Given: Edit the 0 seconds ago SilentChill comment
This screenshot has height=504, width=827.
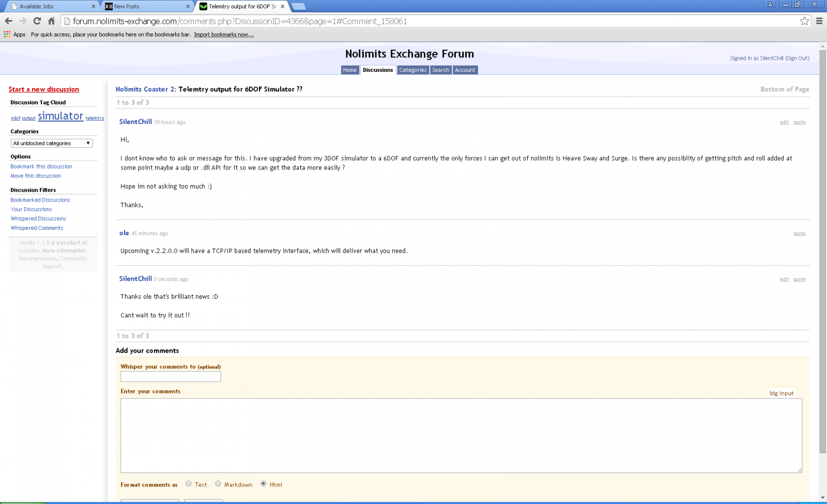Looking at the screenshot, I should pyautogui.click(x=784, y=279).
